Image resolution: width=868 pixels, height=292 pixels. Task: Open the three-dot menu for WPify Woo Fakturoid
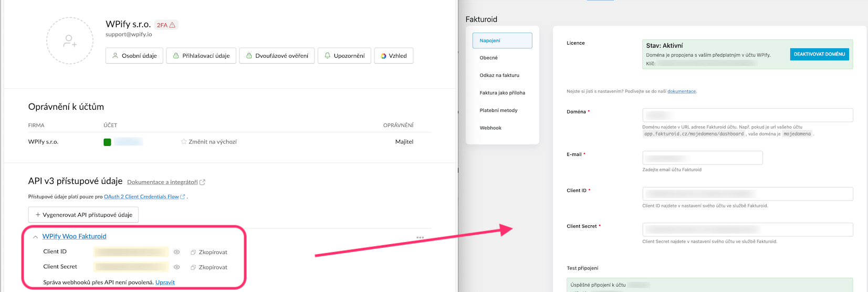pyautogui.click(x=420, y=238)
